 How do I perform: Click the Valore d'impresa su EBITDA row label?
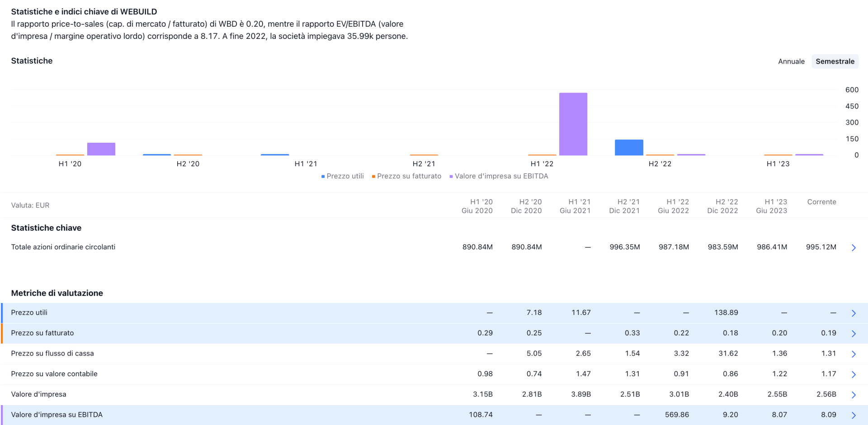pos(57,415)
